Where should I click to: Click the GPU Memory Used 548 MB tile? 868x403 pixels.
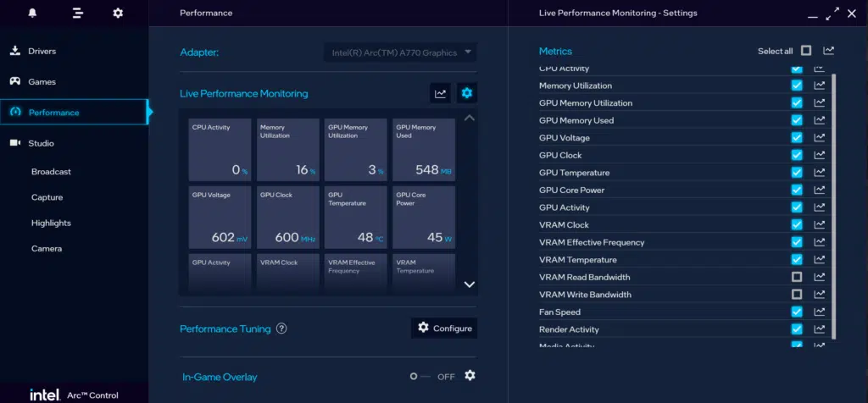coord(424,150)
